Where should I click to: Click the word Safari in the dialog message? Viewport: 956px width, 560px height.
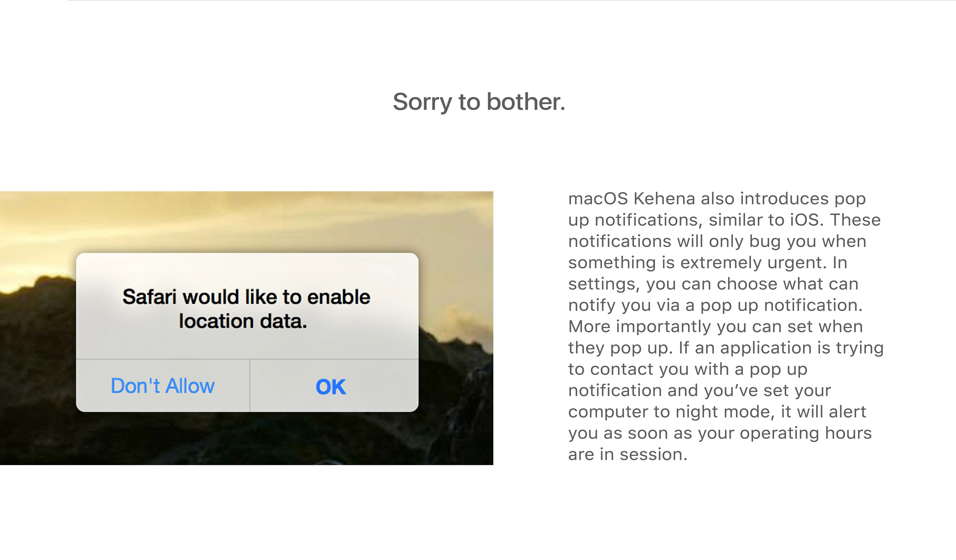149,297
